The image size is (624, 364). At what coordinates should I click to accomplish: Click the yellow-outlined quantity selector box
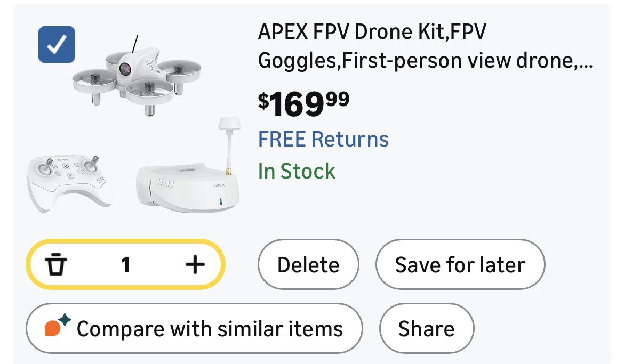click(x=125, y=264)
